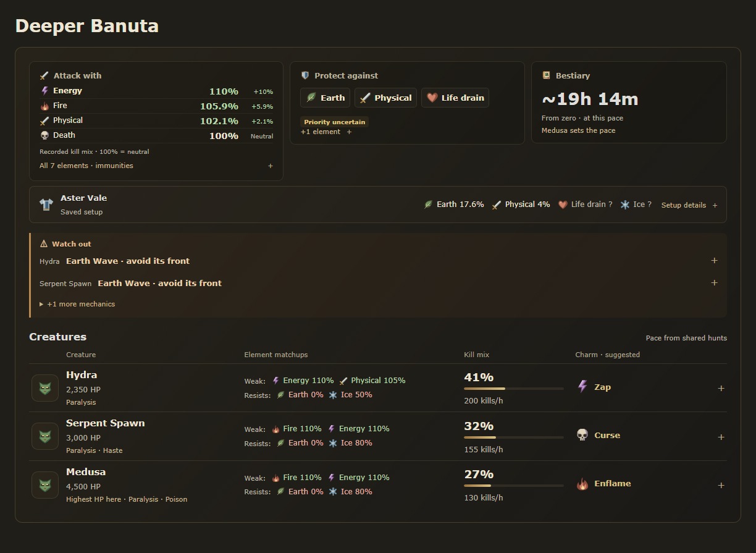756x553 pixels.
Task: Click the Enflame charm suggestion label
Action: [613, 483]
